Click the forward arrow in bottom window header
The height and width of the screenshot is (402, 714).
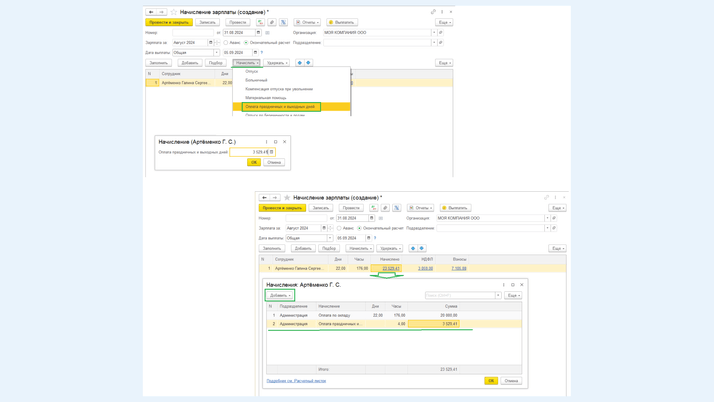[x=275, y=198]
